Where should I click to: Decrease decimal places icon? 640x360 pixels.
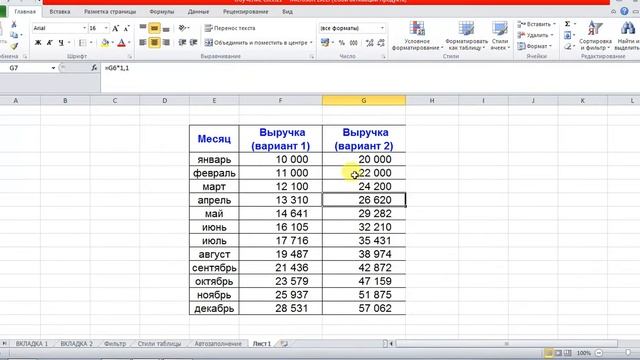coord(381,42)
